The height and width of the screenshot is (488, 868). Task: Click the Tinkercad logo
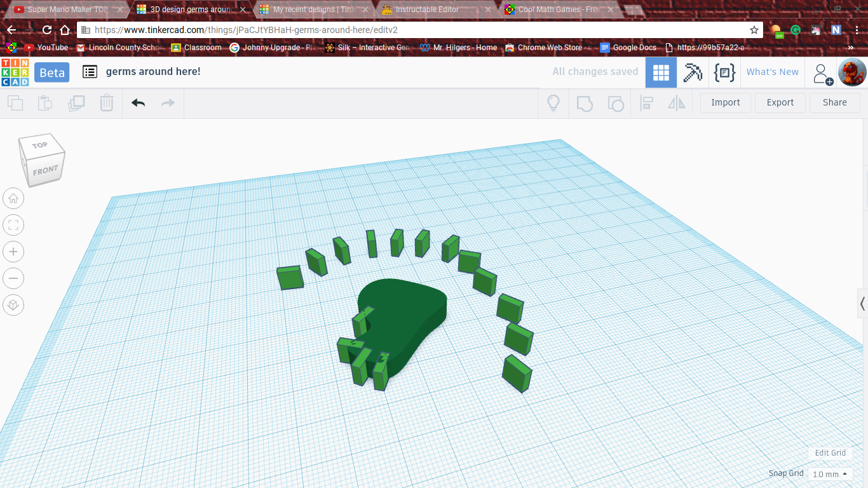click(15, 72)
